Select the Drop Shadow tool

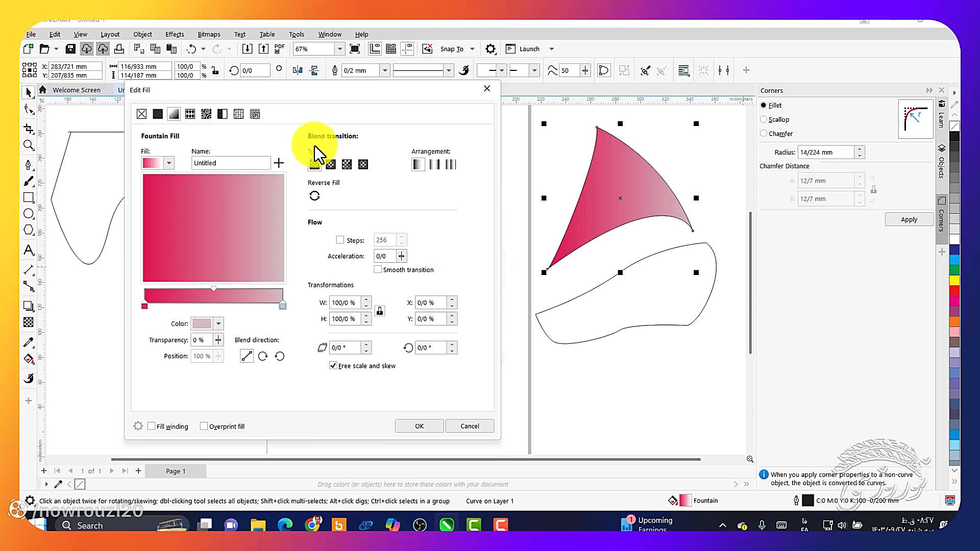[x=29, y=306]
